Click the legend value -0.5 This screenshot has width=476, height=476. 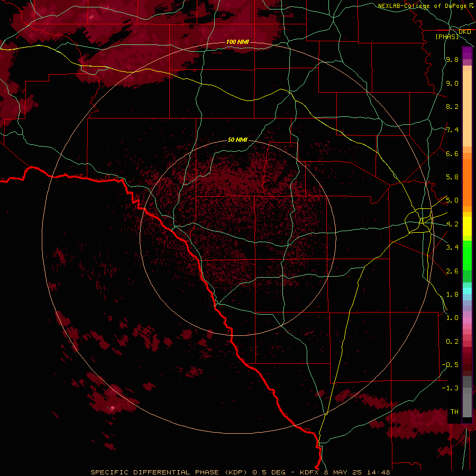tap(450, 365)
